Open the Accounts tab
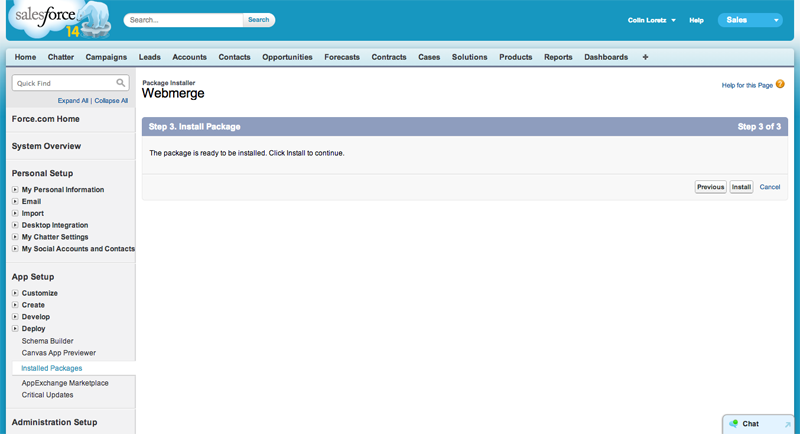The image size is (800, 434). pyautogui.click(x=189, y=57)
